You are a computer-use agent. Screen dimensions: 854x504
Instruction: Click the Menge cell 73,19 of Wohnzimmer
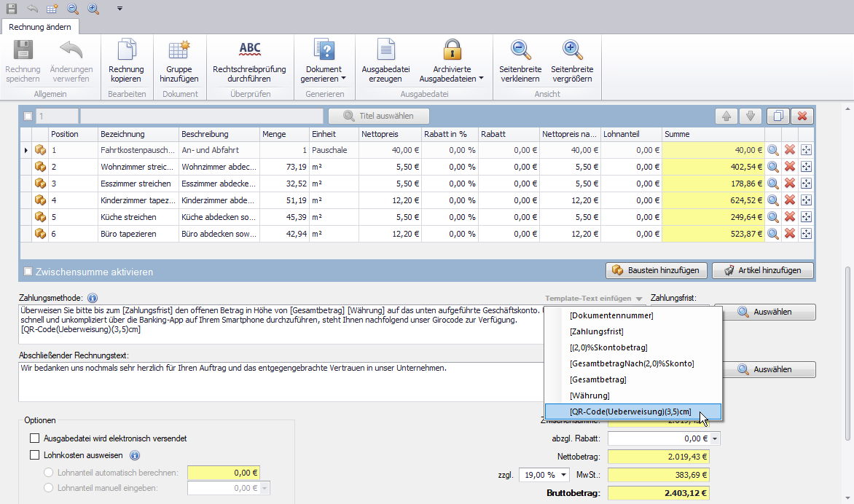[x=284, y=167]
